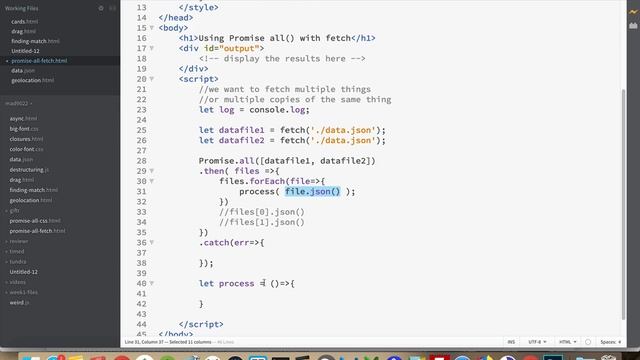
Task: Expand the tundra folder
Action: 18,262
